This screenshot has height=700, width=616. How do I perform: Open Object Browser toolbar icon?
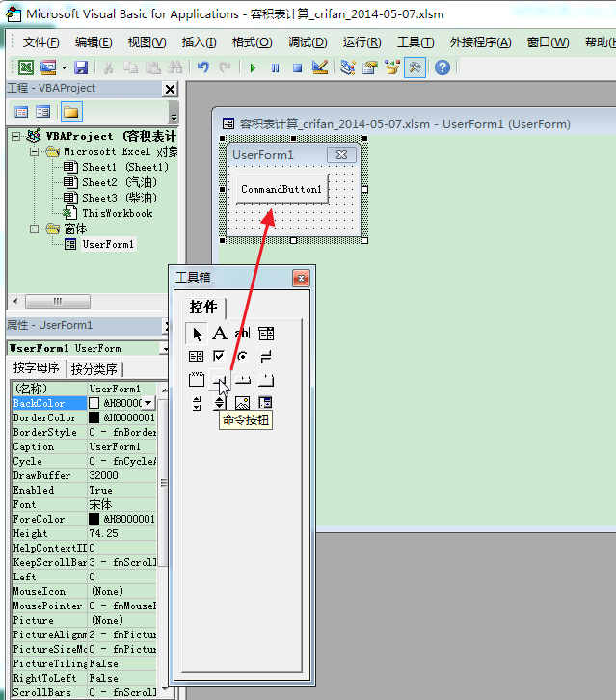coord(392,67)
